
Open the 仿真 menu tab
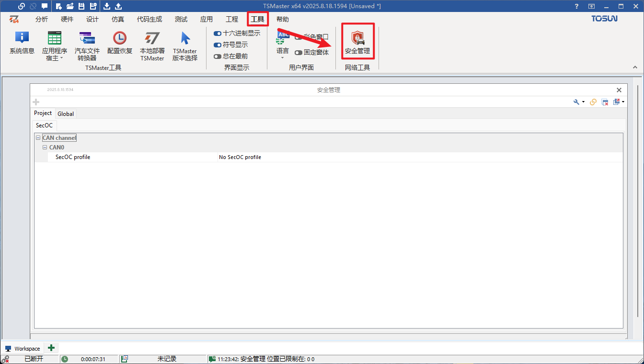118,19
